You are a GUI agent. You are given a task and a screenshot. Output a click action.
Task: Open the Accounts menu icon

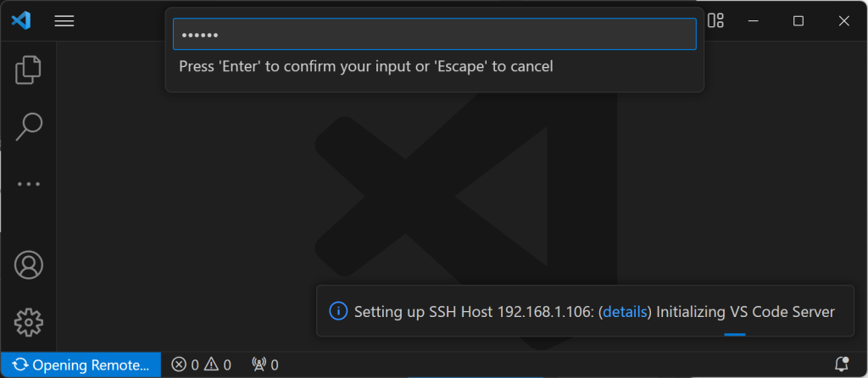[x=29, y=264]
